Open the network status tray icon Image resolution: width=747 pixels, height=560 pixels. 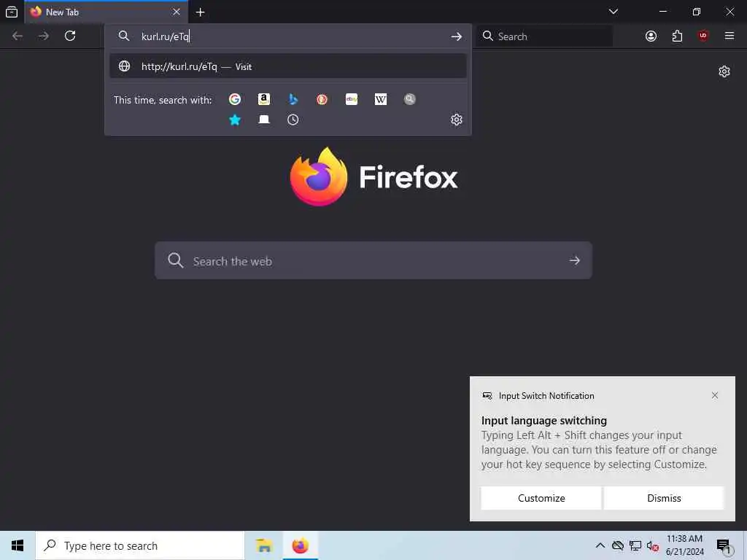click(635, 545)
